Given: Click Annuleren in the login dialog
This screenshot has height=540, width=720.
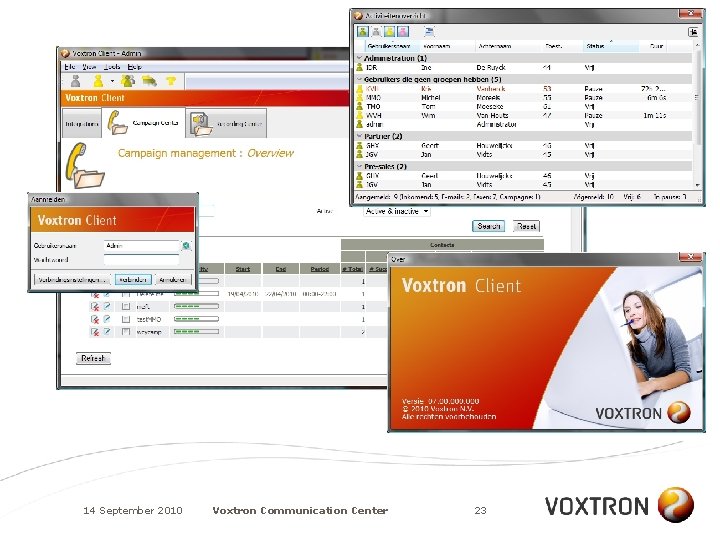Looking at the screenshot, I should click(172, 280).
